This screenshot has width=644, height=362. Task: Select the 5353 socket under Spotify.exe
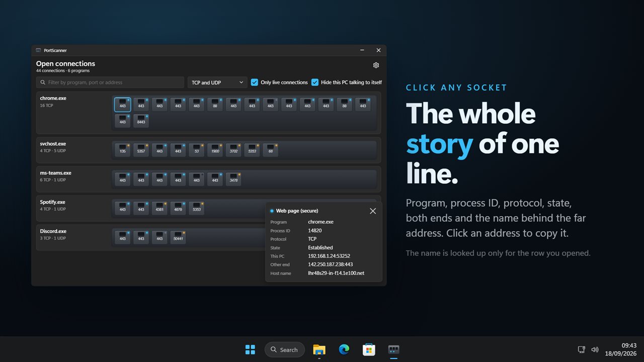[x=197, y=208]
